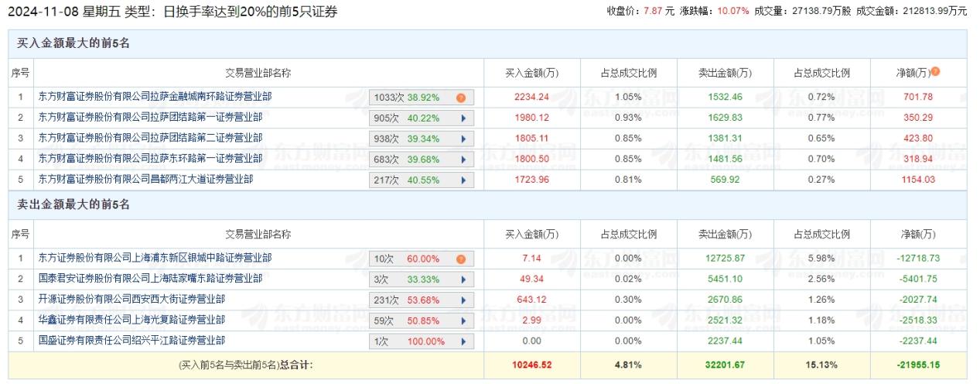Expand the 59次 50.85% stats arrow

point(463,321)
